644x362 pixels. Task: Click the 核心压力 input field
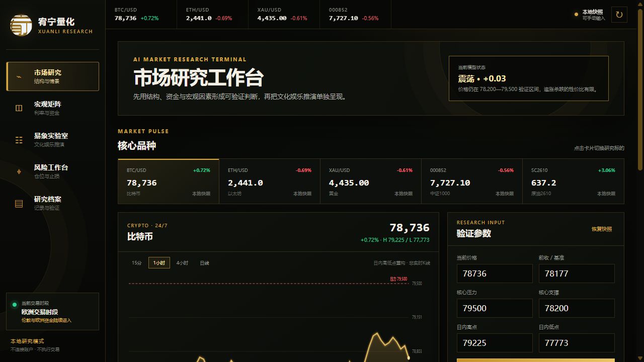tap(495, 308)
